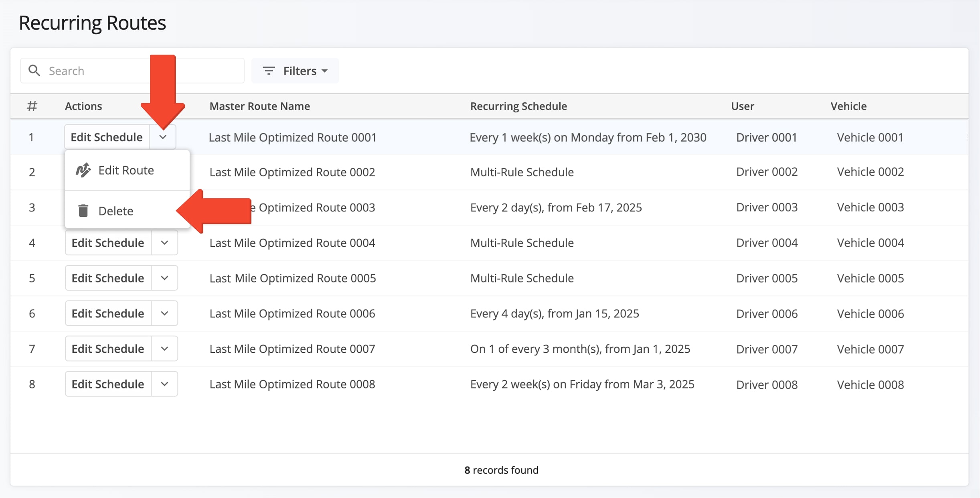Click 'Driver 0008' cell
The height and width of the screenshot is (498, 980).
[x=767, y=384]
